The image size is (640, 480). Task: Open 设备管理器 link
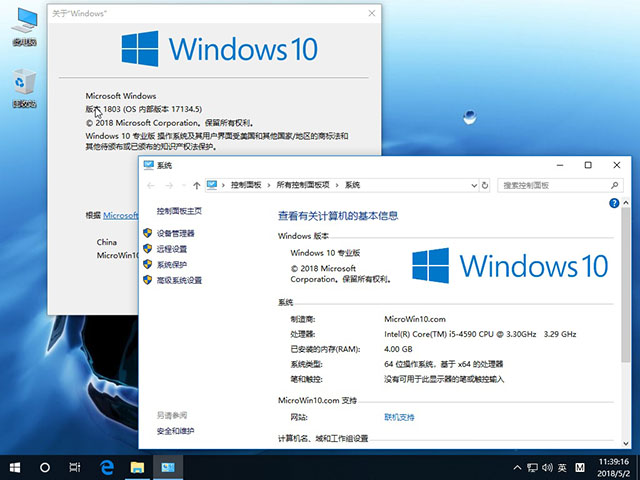[176, 233]
